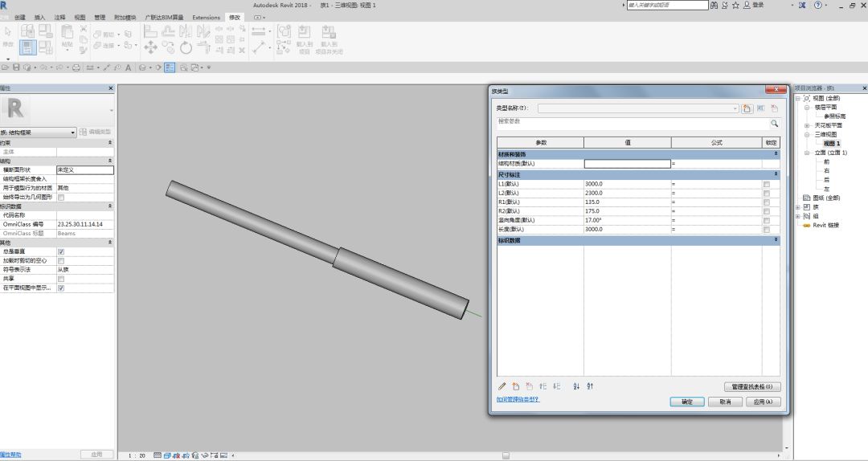The image size is (868, 461).
Task: Open the 视图 ribbon tab
Action: (80, 18)
